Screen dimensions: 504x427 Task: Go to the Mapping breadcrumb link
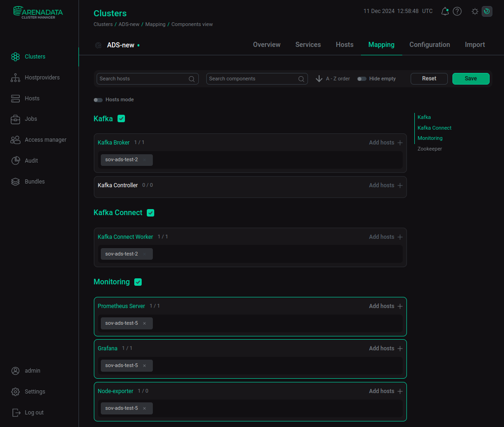(155, 25)
